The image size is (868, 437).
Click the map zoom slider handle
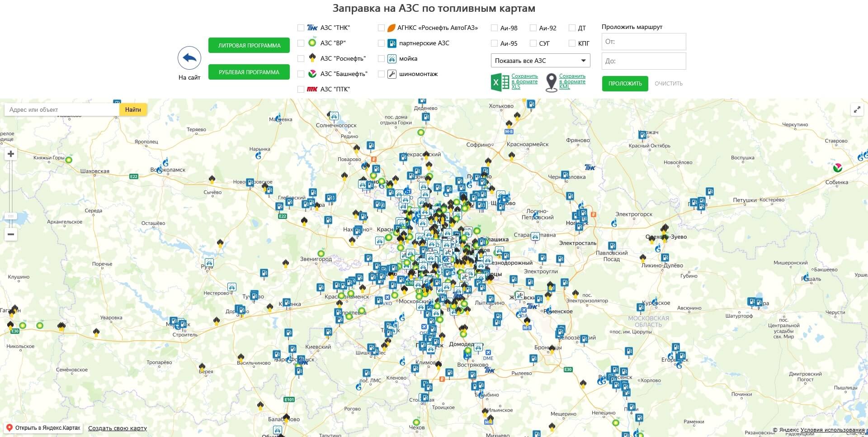(11, 216)
